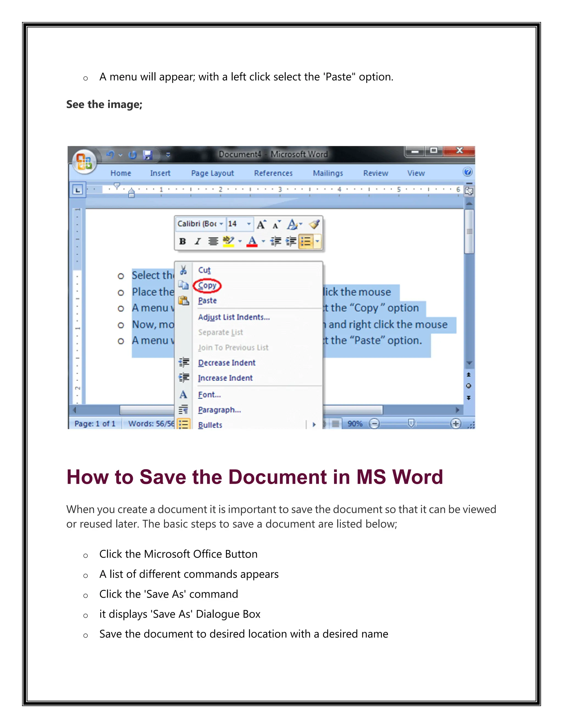This screenshot has height=728, width=563.
Task: Click Page: 1 of 1 in status bar
Action: click(x=95, y=424)
